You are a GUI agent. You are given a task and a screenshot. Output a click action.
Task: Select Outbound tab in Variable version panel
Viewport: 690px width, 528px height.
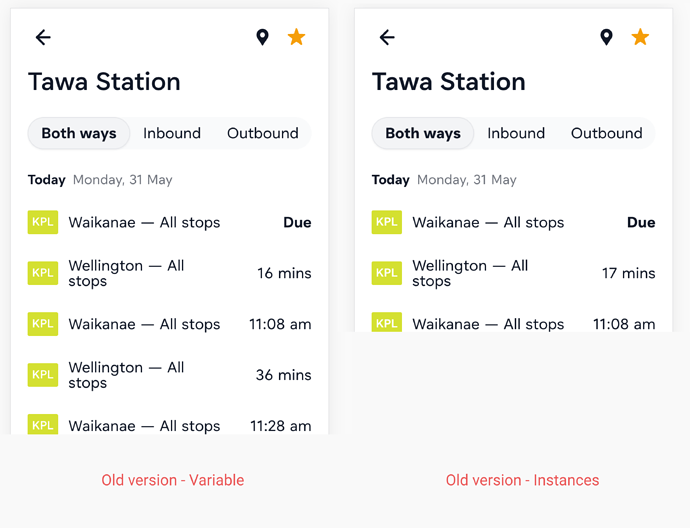click(x=263, y=133)
